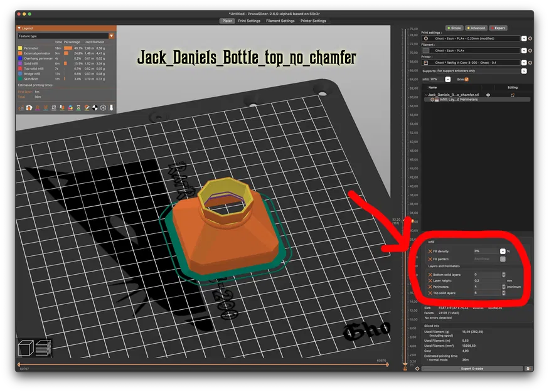Screen dimensions: 549x392
Task: Open the Filament Settings tab
Action: pos(280,21)
